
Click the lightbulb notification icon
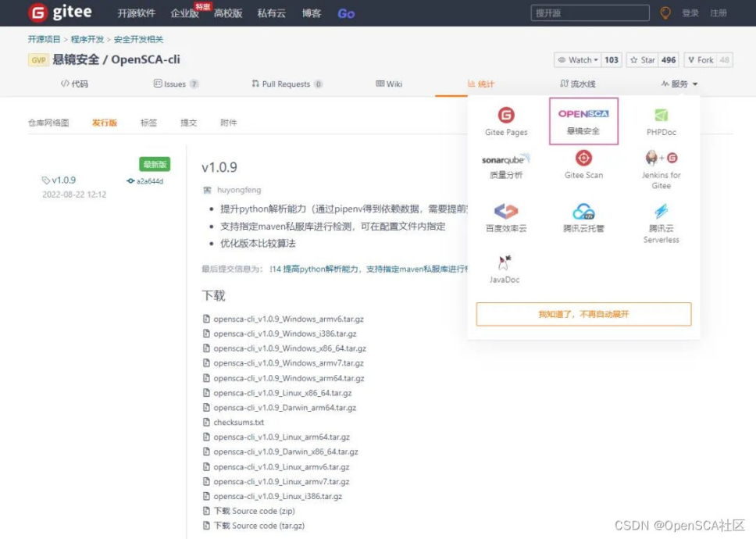tap(665, 13)
